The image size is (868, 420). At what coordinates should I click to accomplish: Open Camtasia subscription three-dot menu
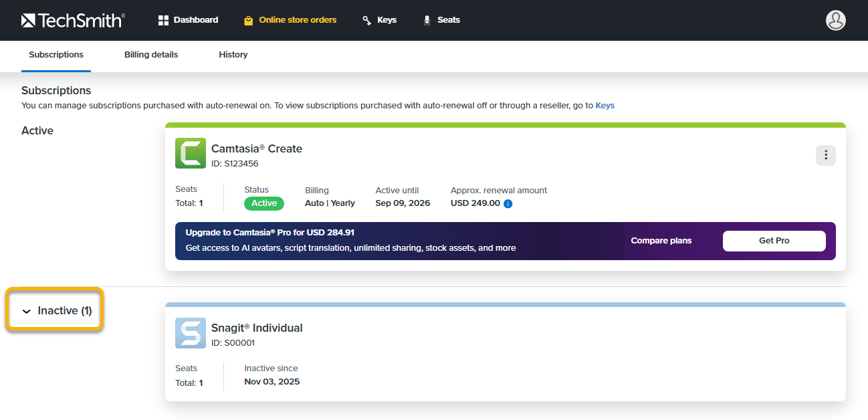pyautogui.click(x=825, y=155)
